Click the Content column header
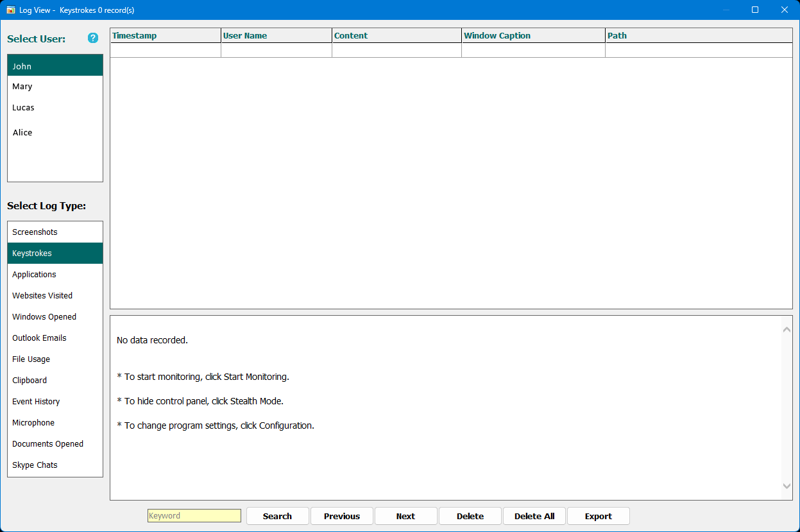The height and width of the screenshot is (532, 800). 396,36
